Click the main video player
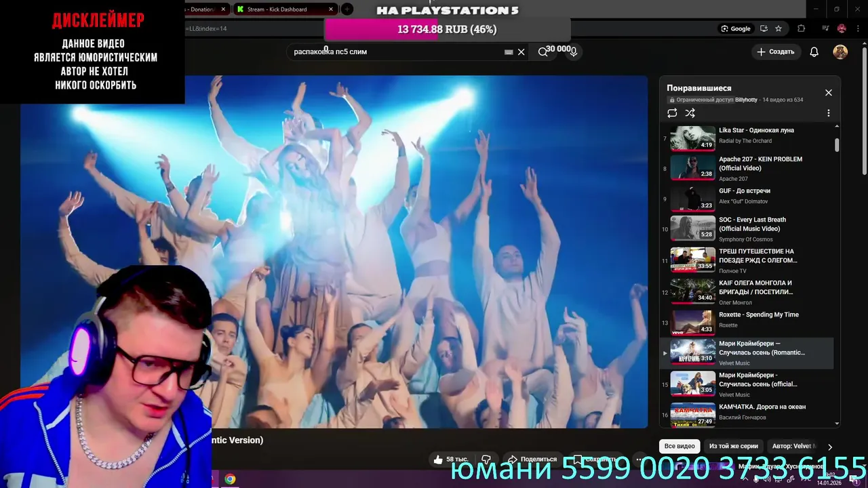This screenshot has width=868, height=488. pos(334,251)
